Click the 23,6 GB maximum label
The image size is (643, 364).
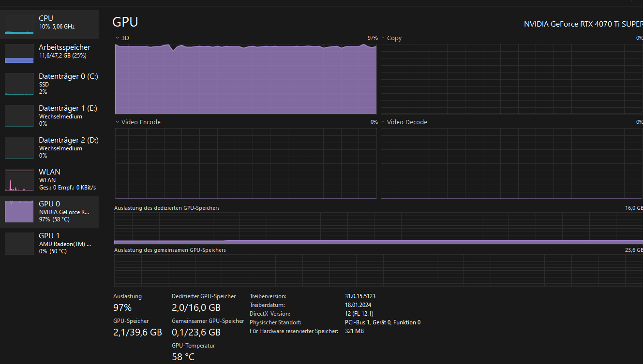point(634,250)
